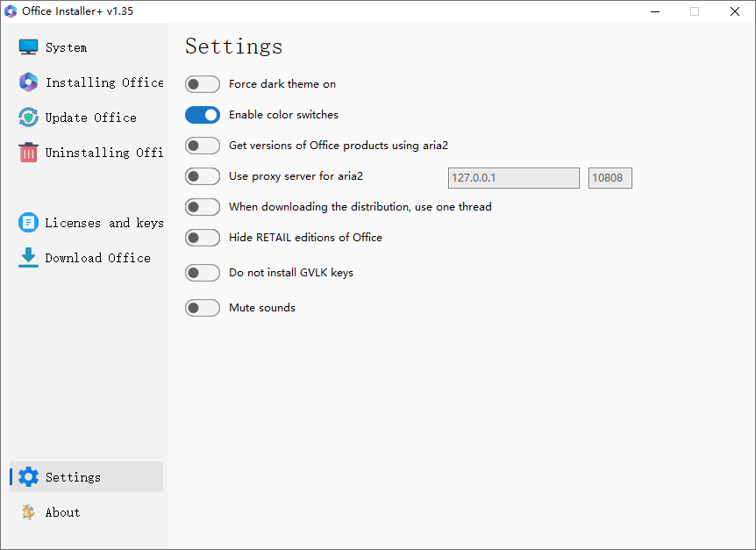The image size is (756, 550).
Task: Select the Update Office shield icon
Action: 28,118
